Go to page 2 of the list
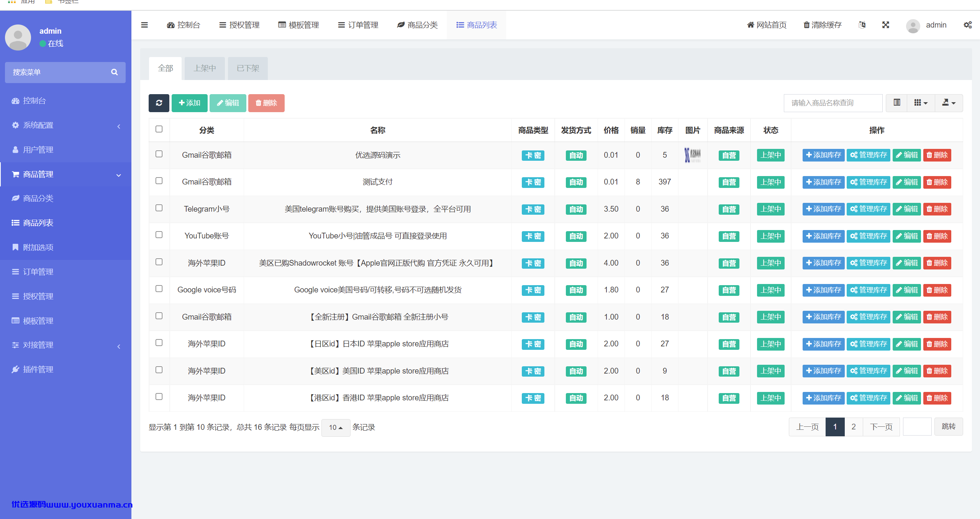Screen dimensions: 980x519 (x=854, y=426)
